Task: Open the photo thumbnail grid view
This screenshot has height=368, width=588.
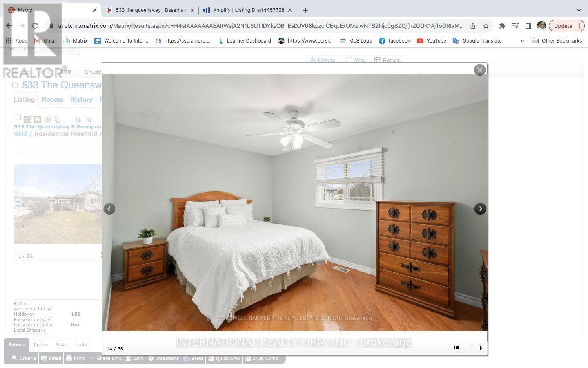Action: point(457,348)
